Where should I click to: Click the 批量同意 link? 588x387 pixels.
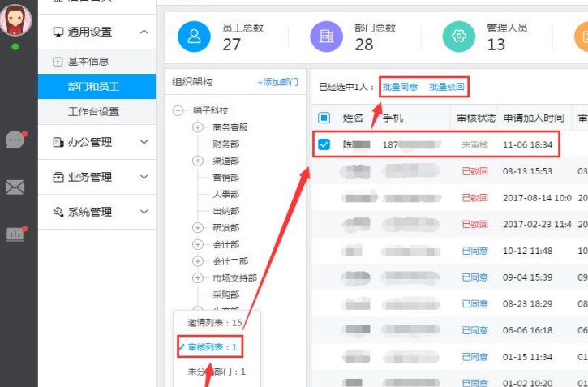click(x=400, y=87)
